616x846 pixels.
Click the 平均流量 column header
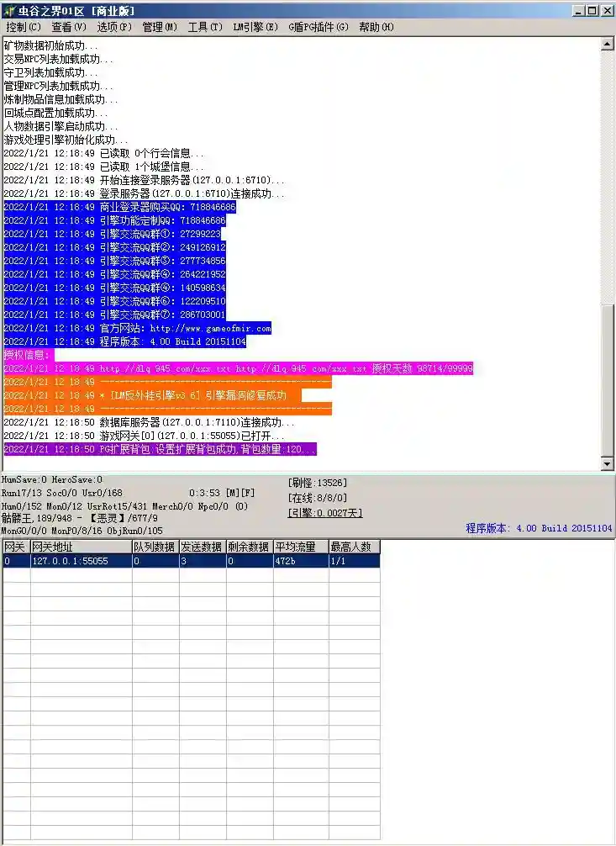click(301, 547)
